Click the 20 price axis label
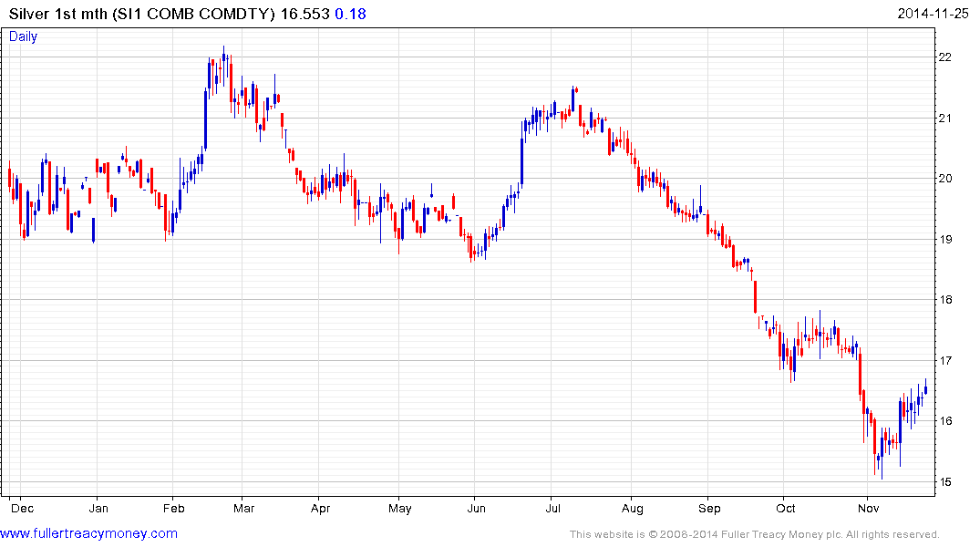The width and height of the screenshot is (980, 547). click(x=945, y=179)
